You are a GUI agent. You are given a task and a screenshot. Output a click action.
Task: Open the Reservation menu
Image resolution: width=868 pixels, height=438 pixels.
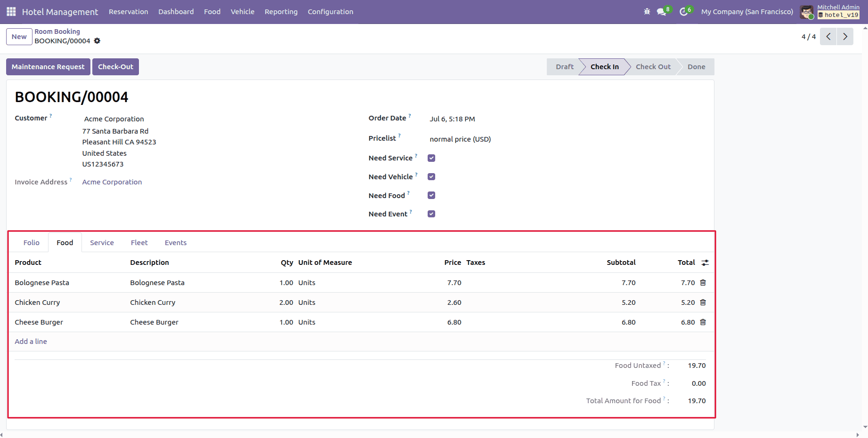click(129, 12)
